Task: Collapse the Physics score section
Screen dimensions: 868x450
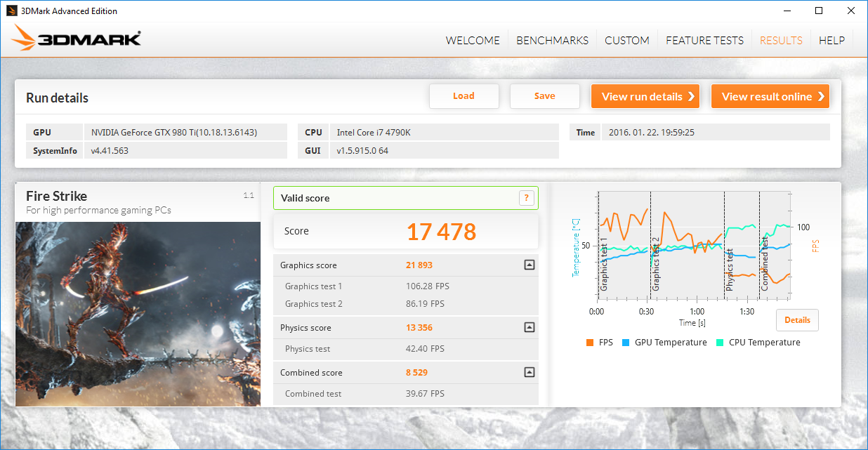Action: click(530, 327)
